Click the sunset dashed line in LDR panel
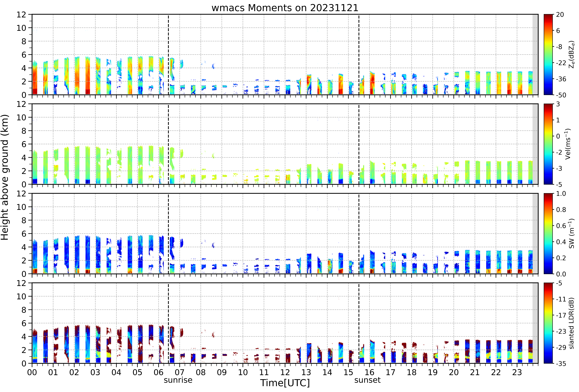 (x=359, y=323)
